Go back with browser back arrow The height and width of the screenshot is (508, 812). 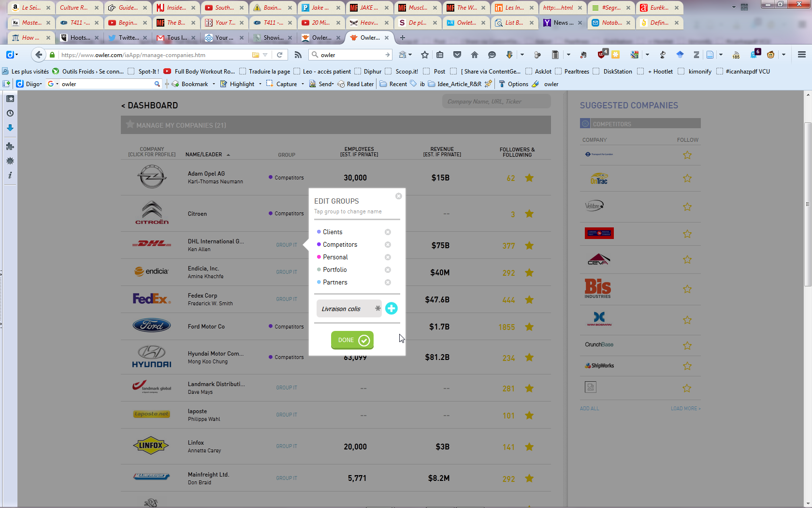[39, 55]
